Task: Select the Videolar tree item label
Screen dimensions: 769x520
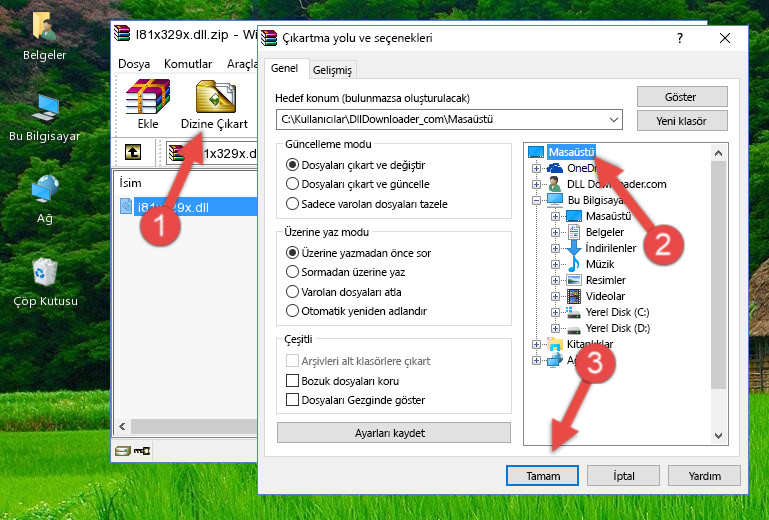Action: click(605, 296)
